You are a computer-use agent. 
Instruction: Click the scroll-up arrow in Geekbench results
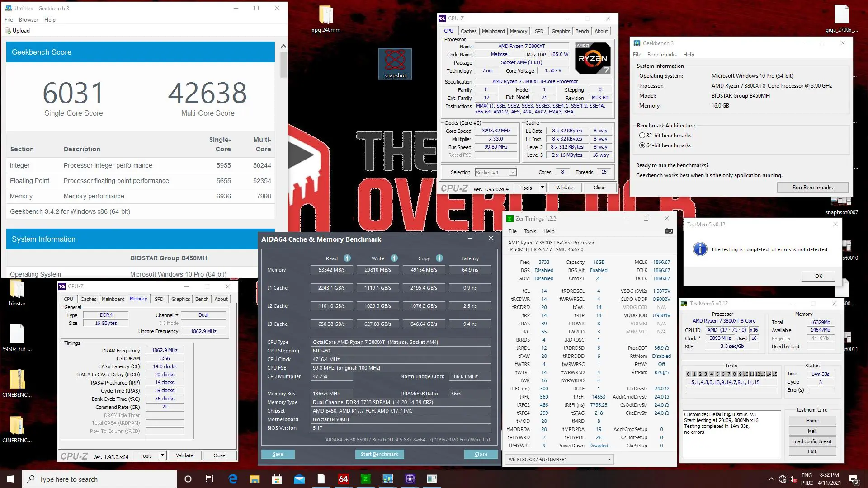tap(283, 46)
